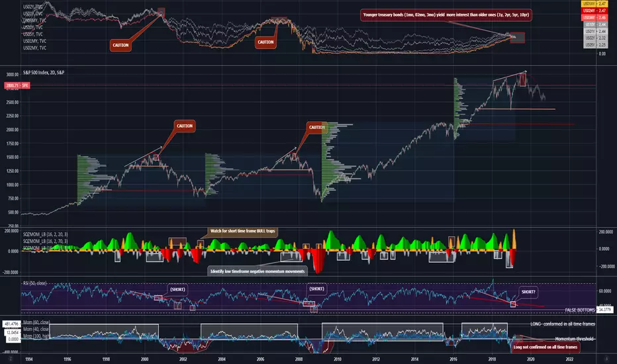Screen dimensions: 617x364
Task: Select the SHORT? label on the RSI pane
Action: click(528, 292)
